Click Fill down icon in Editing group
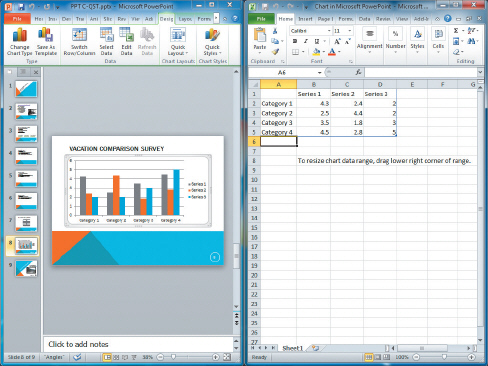This screenshot has height=366, width=488. 456,41
